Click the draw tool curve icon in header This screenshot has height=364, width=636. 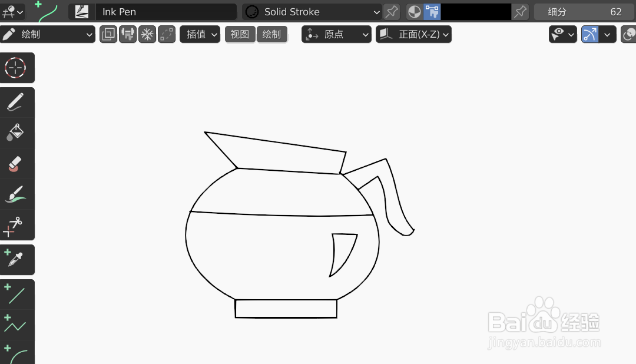47,12
